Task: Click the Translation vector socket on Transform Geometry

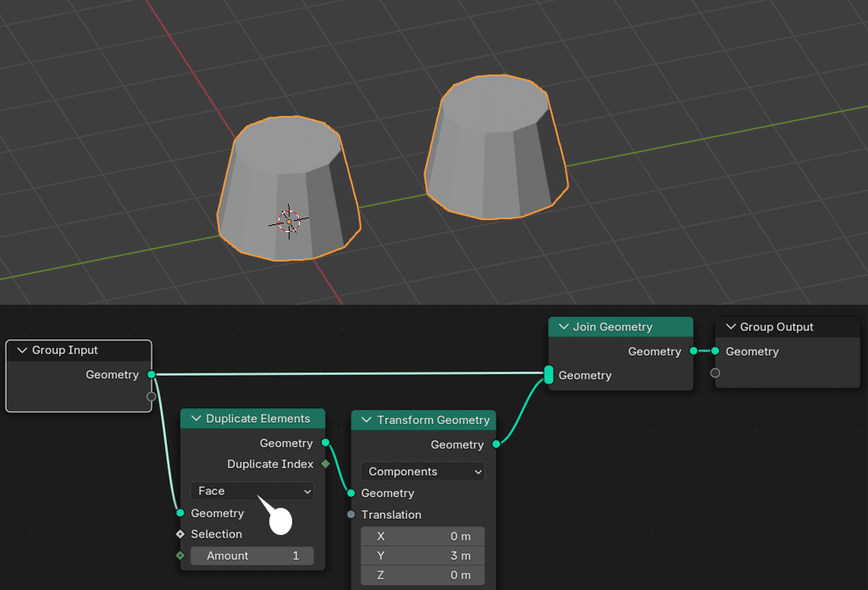Action: [350, 515]
